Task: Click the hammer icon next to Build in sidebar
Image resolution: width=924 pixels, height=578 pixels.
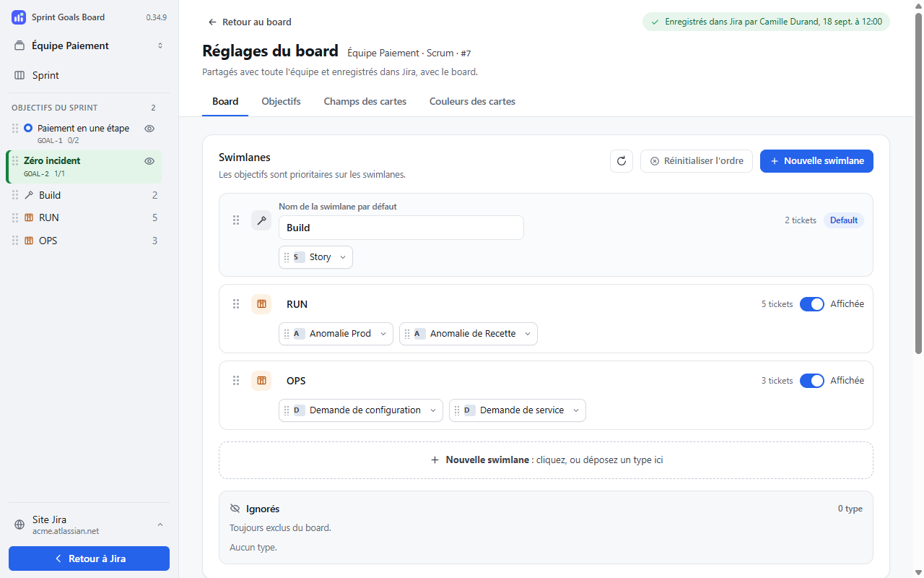Action: point(29,195)
